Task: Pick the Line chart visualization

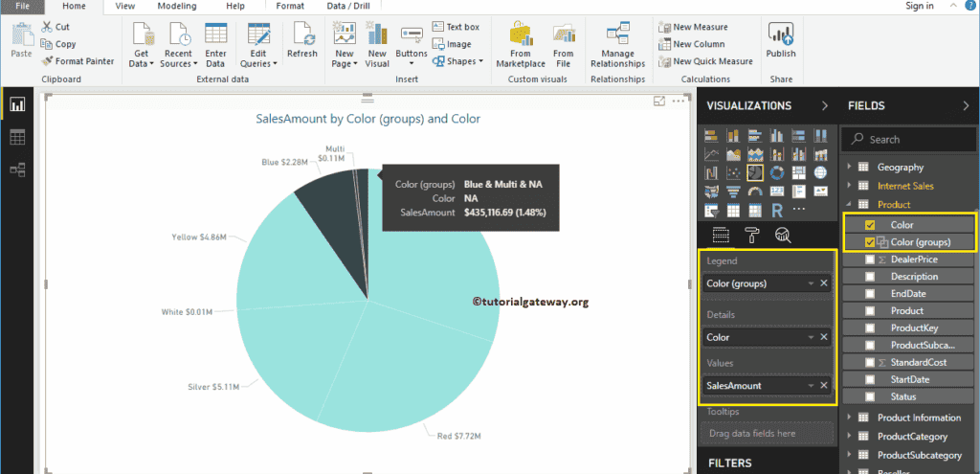Action: tap(711, 154)
